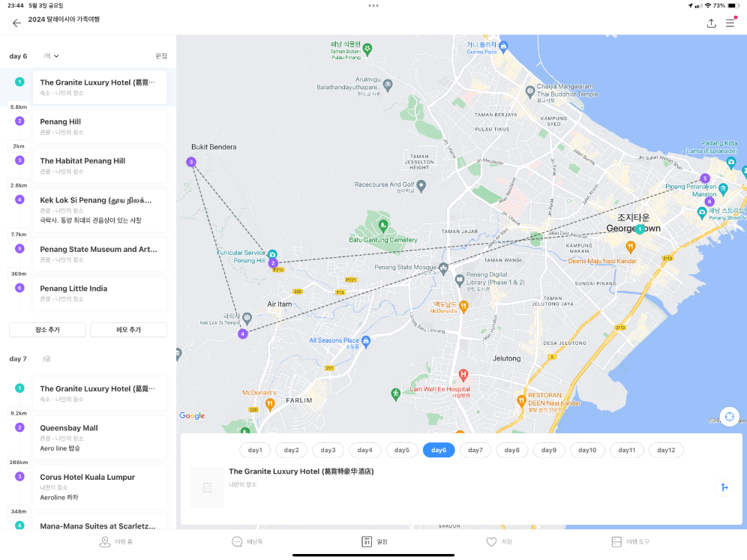This screenshot has width=747, height=560.
Task: Switch to the day9 tab
Action: [549, 450]
